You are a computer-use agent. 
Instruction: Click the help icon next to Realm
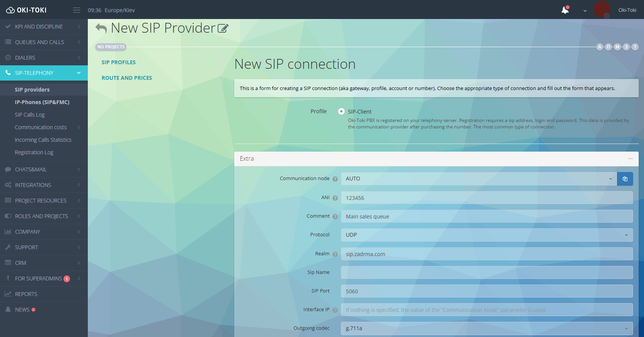[335, 254]
